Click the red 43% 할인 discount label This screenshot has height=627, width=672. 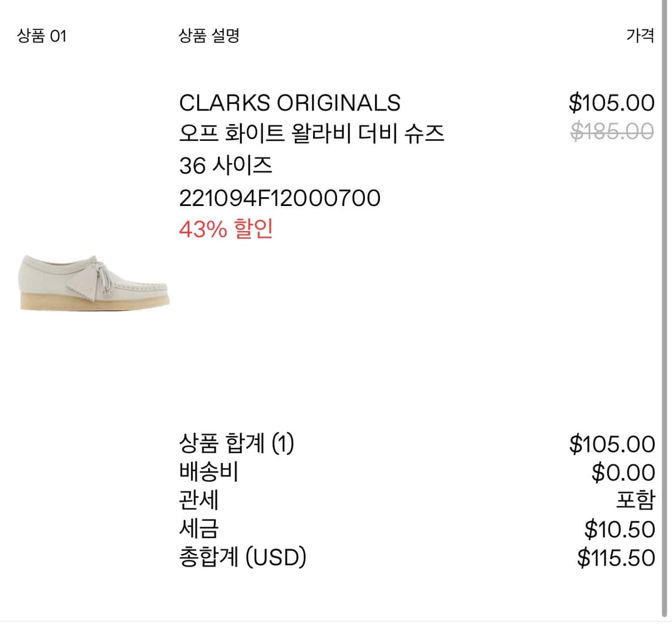[x=226, y=229]
